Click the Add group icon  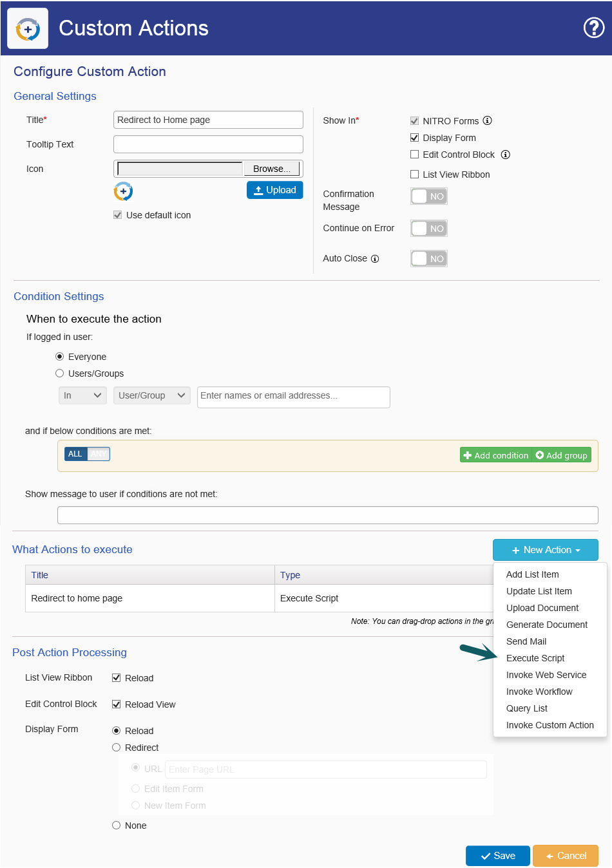tap(540, 455)
